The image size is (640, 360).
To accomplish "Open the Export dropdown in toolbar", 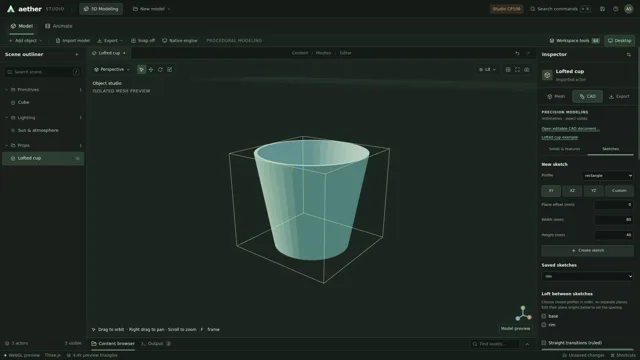I will point(110,40).
